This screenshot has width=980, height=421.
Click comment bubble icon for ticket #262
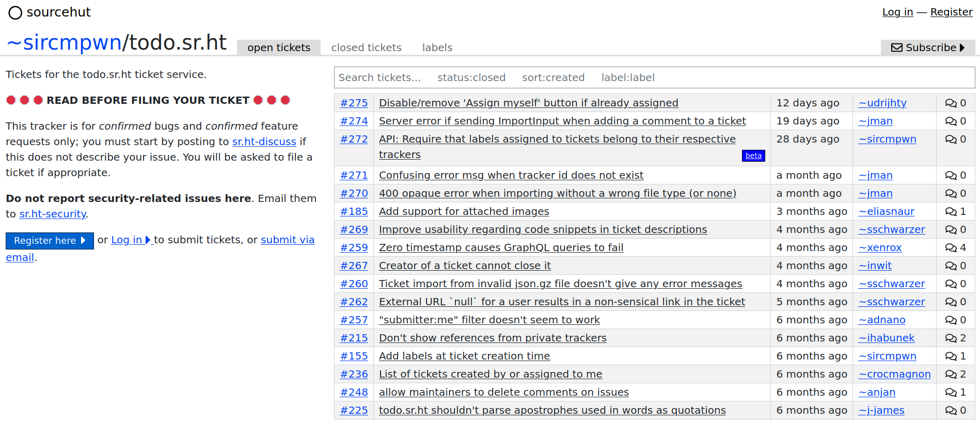[951, 302]
